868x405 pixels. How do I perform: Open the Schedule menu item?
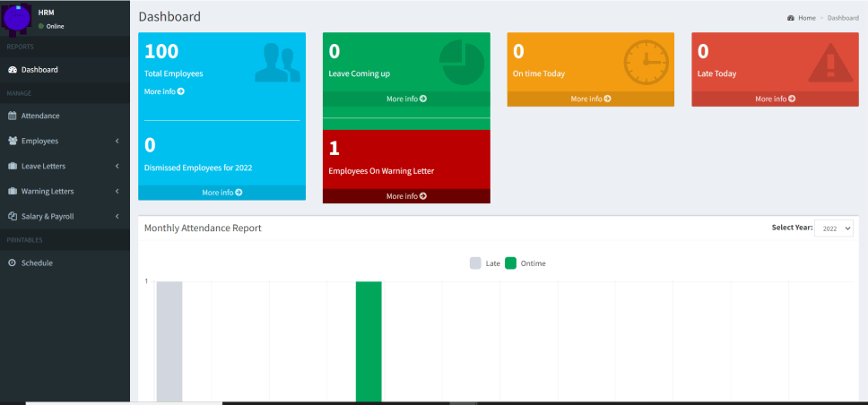point(37,263)
